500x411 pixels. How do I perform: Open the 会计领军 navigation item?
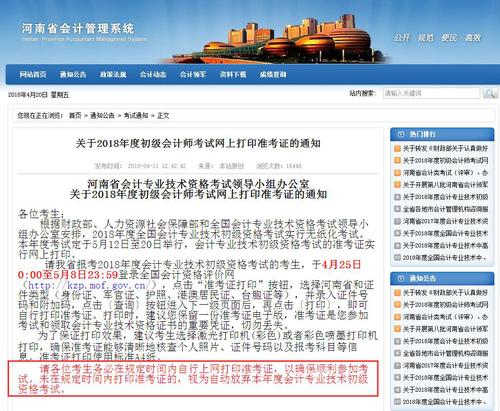[193, 74]
